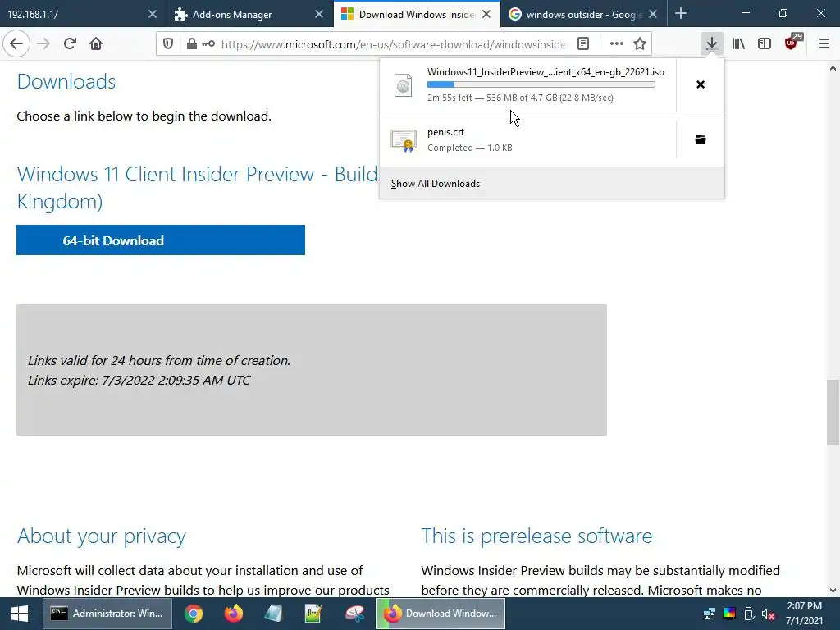Toggle the downloads panel arrow button
This screenshot has height=630, width=840.
coord(711,44)
